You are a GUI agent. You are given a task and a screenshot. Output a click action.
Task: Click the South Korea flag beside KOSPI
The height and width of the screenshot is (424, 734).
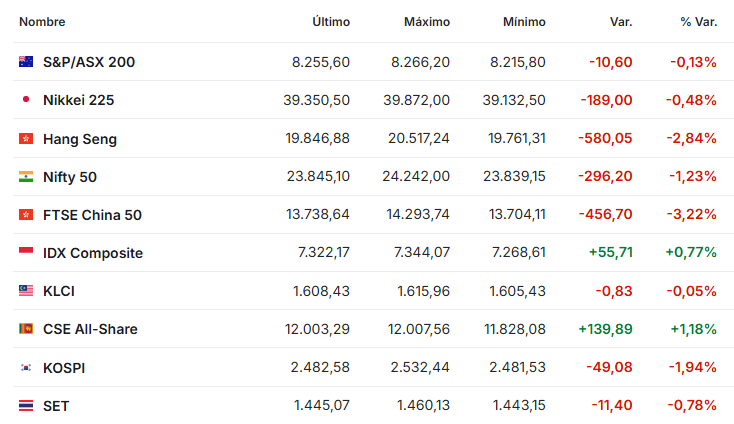pos(26,367)
